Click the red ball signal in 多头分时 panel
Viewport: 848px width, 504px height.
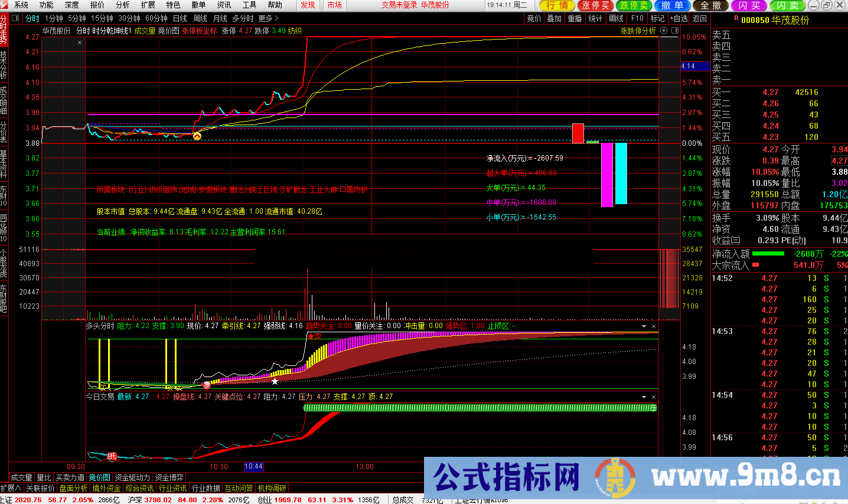coord(206,385)
